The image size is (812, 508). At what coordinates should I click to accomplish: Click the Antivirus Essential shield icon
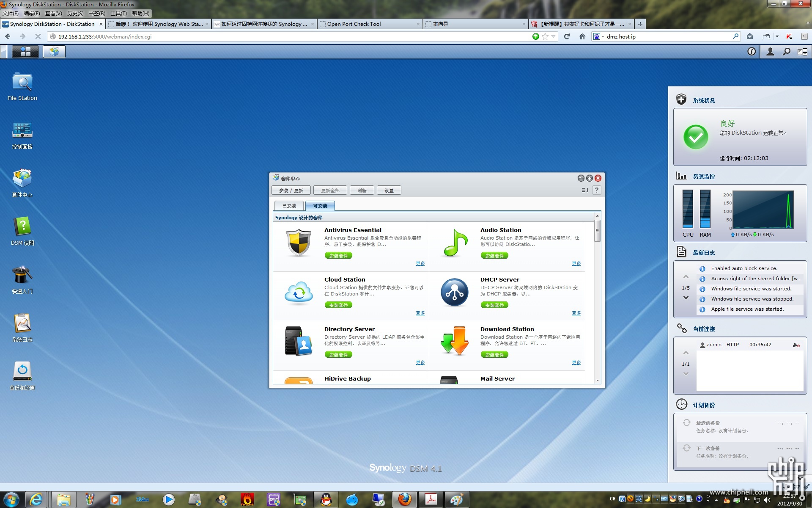299,243
